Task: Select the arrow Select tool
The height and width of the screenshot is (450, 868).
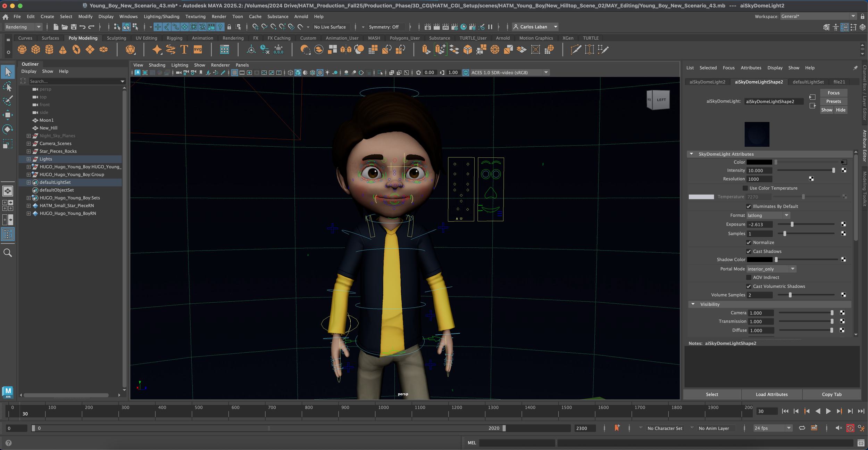Action: point(8,72)
